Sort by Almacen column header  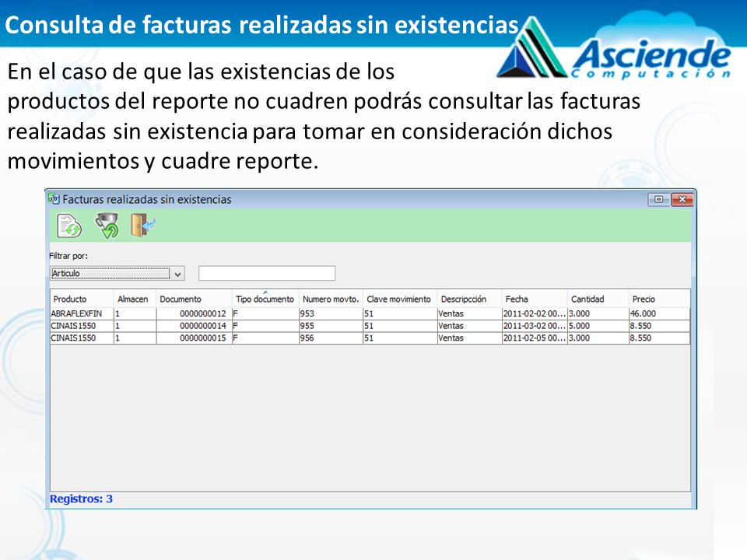[135, 299]
